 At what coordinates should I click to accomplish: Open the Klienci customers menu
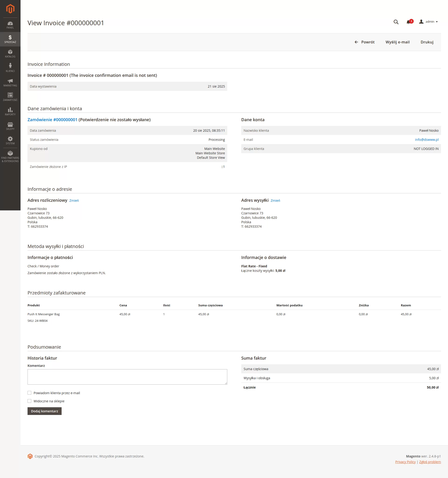[10, 68]
